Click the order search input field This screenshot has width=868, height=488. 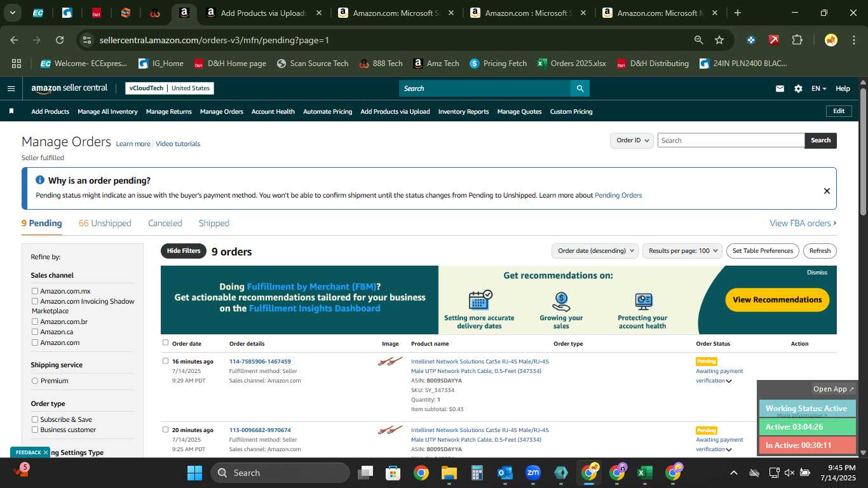tap(731, 140)
